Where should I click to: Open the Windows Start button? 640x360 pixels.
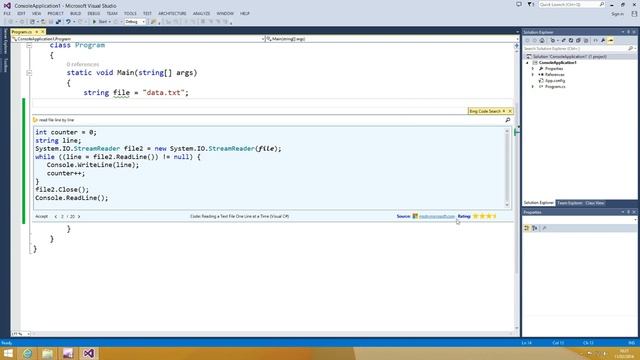8,353
